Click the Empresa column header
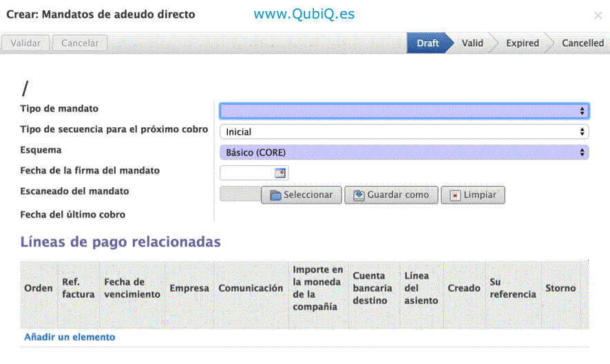610x364 pixels. coord(189,288)
